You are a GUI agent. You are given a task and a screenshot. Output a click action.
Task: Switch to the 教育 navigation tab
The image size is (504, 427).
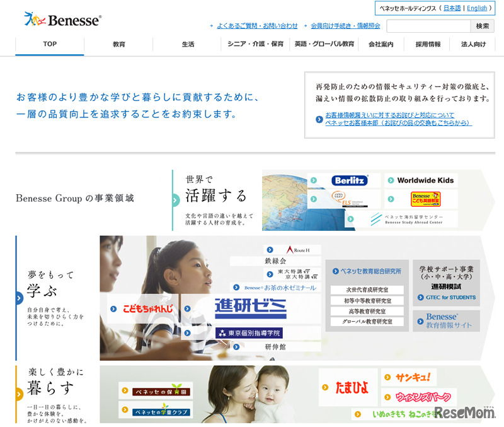coord(118,44)
